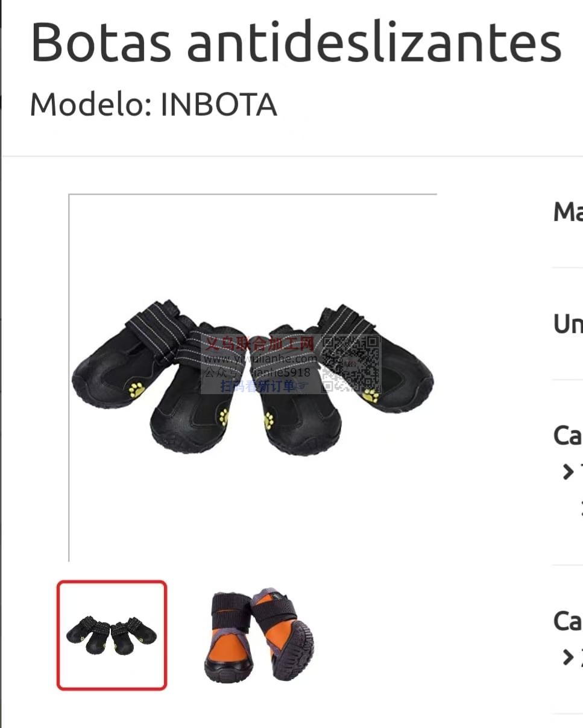Click the blue 扫码看新订单 watermark text
583x728 pixels.
258,386
